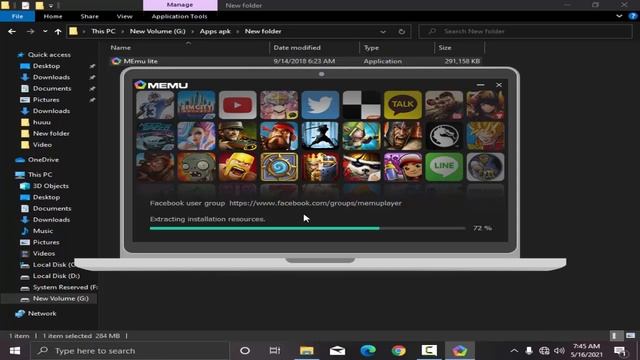
Task: Click the MEMU logo in installer
Action: coord(161,85)
